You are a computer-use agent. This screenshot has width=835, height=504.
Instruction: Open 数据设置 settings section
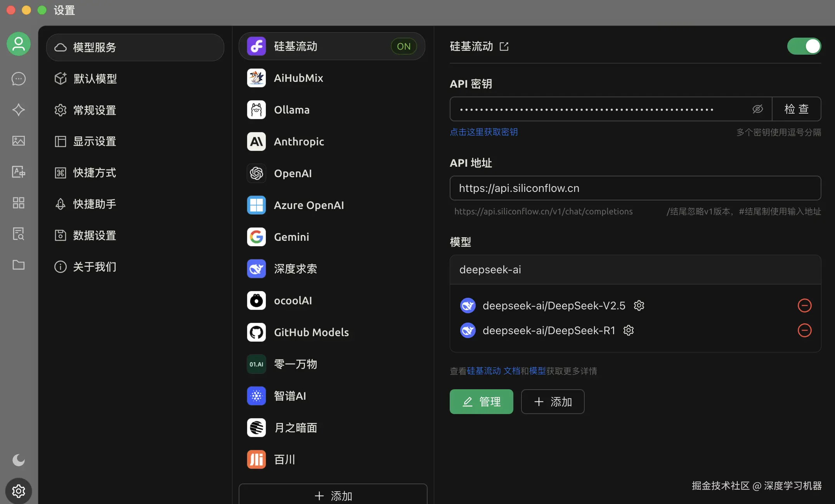point(135,235)
